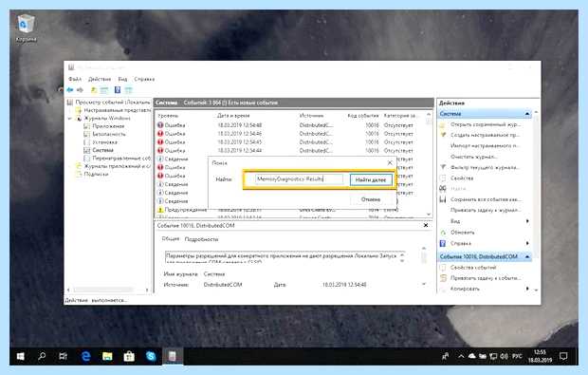The image size is (588, 375).
Task: Select Установка log in tree
Action: coord(104,142)
